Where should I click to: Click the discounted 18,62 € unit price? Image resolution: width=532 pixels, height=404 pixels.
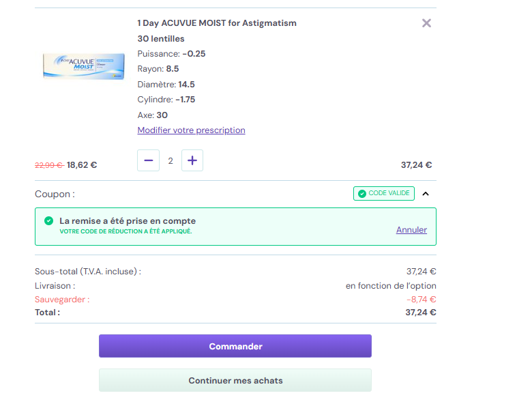tap(82, 165)
